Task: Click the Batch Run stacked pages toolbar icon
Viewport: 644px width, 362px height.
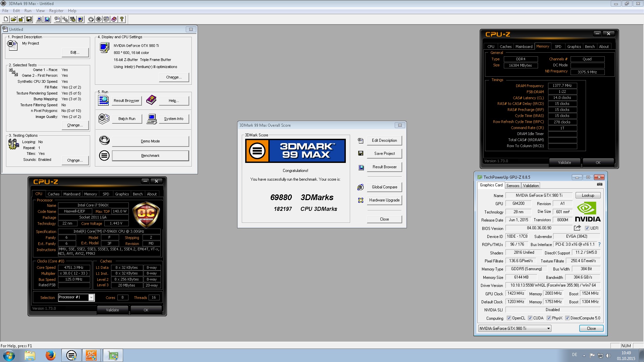Action: click(x=106, y=19)
